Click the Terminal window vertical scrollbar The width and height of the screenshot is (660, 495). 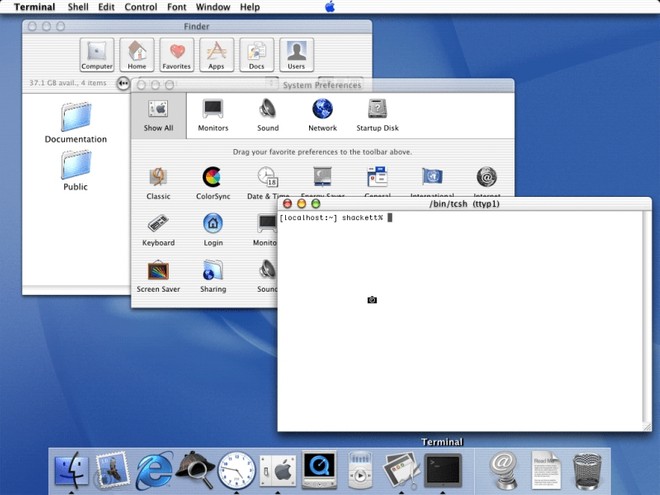coord(646,318)
